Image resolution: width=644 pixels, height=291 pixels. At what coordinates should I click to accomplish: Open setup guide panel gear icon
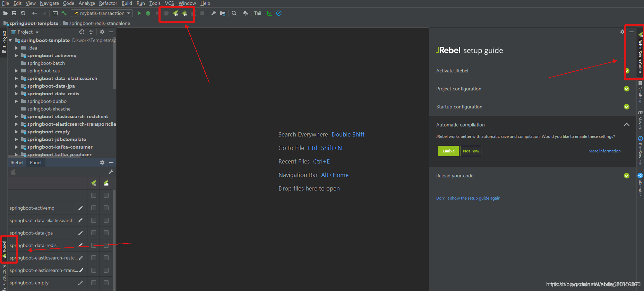coord(622,32)
